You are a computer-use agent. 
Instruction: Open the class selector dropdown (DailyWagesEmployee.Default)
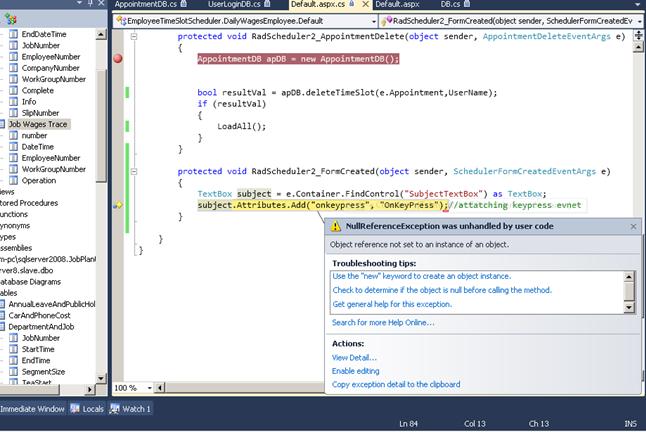coord(373,20)
